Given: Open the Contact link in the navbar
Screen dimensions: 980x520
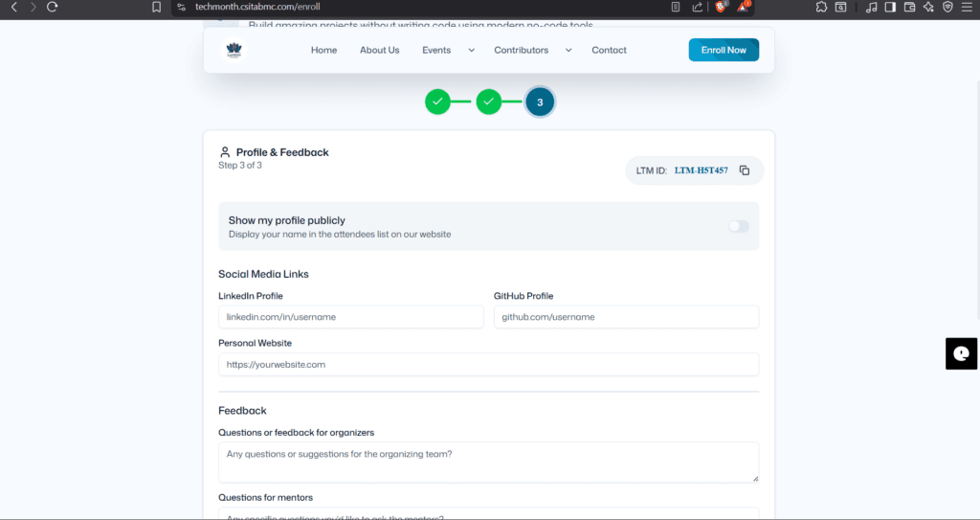Looking at the screenshot, I should click(609, 50).
